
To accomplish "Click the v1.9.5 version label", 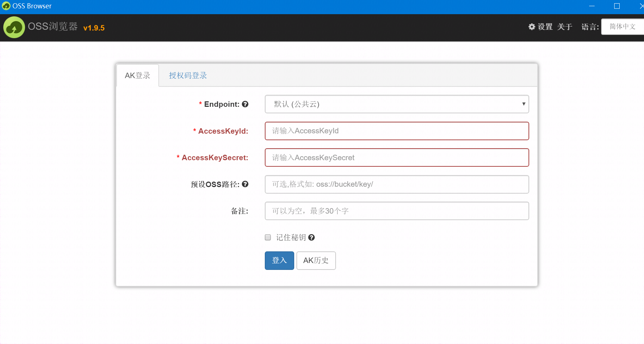I will 94,28.
